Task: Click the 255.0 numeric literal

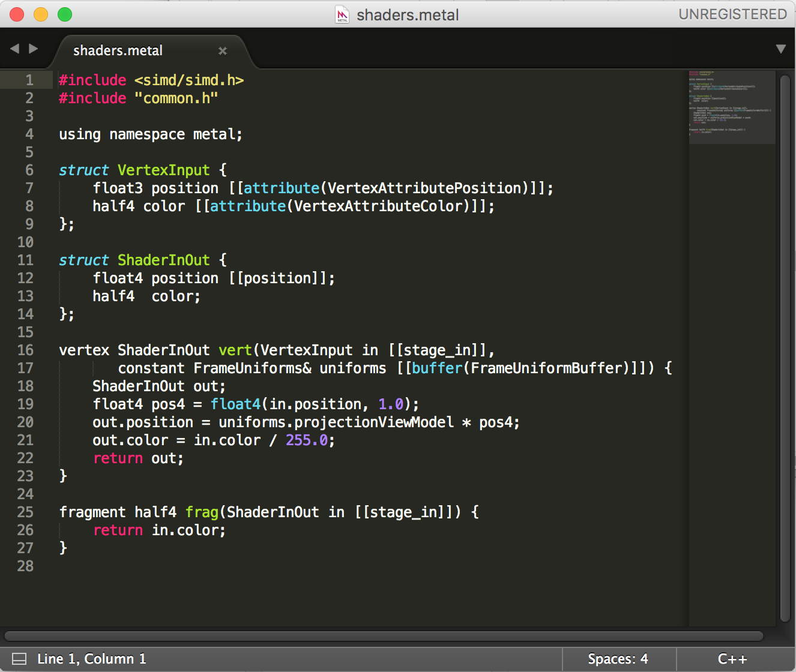Action: click(307, 440)
